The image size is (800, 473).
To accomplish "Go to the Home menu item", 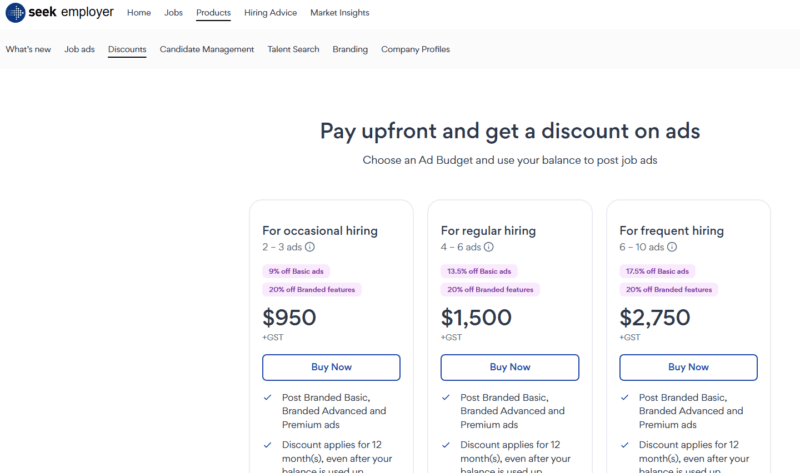I will pos(139,13).
